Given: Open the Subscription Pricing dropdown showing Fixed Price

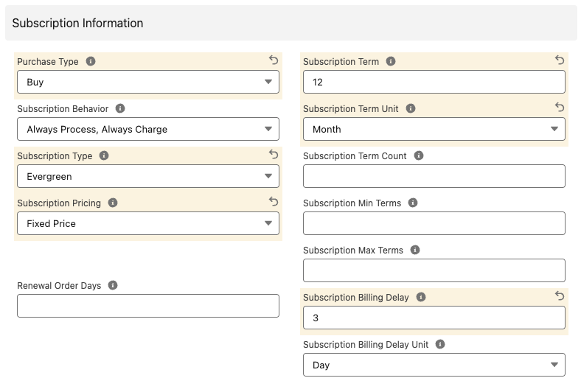Looking at the screenshot, I should 148,223.
